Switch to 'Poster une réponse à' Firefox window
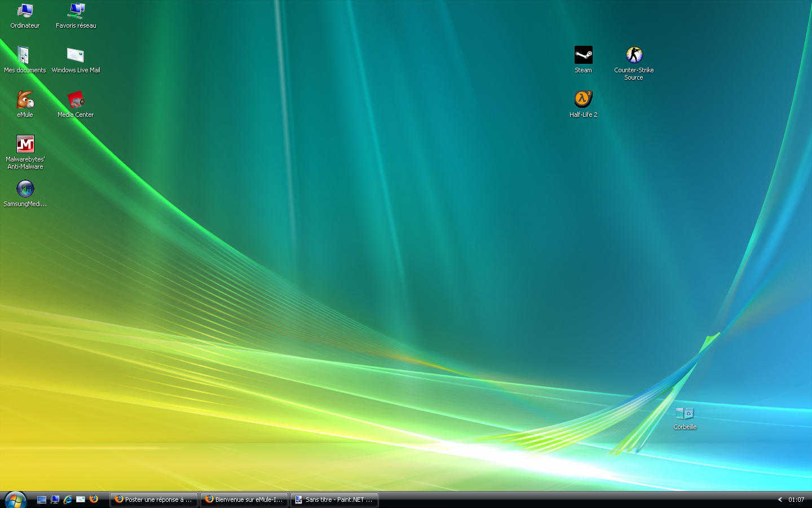The image size is (812, 508). 154,500
